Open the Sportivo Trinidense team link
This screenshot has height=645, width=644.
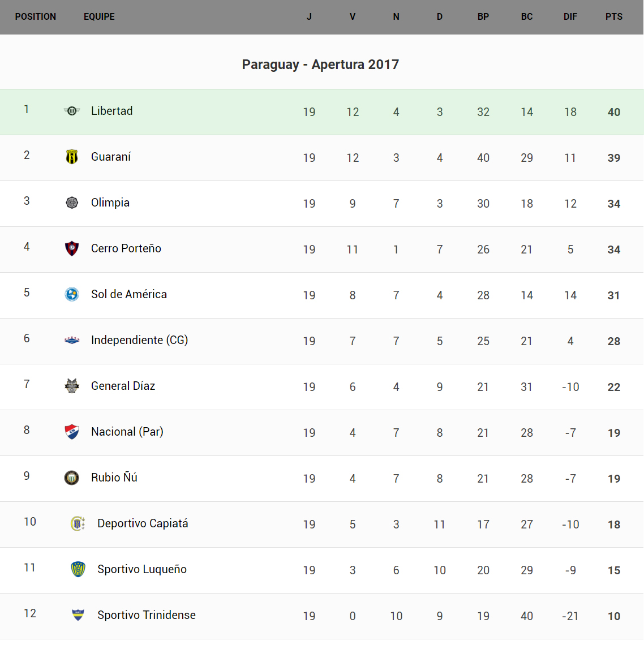[146, 615]
